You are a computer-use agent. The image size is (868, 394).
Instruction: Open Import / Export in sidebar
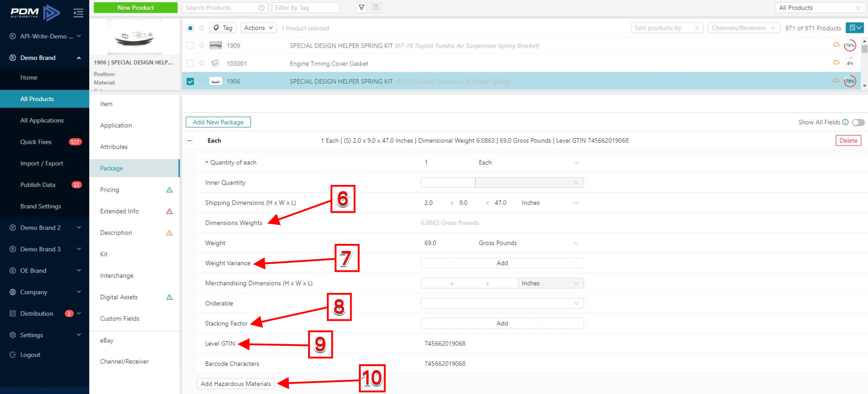coord(45,163)
